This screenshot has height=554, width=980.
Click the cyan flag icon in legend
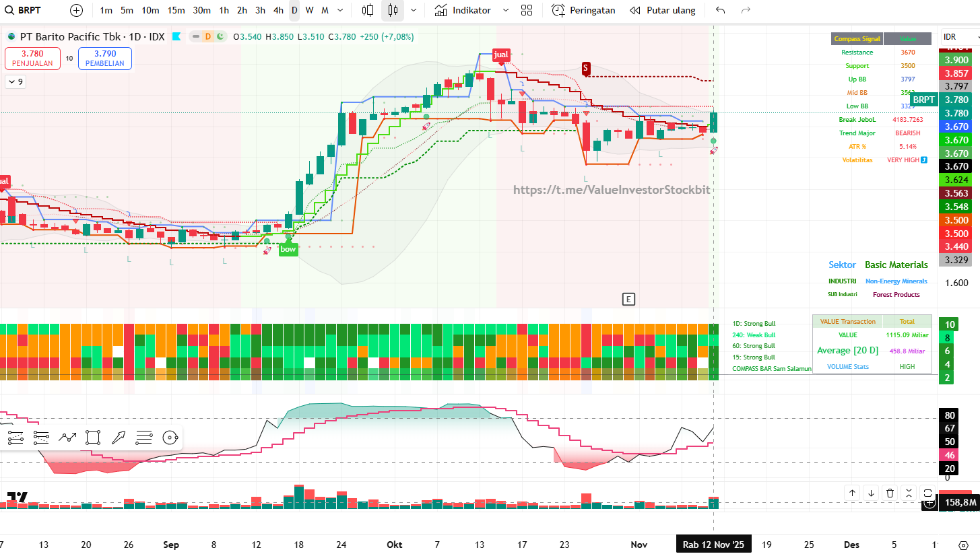[176, 36]
